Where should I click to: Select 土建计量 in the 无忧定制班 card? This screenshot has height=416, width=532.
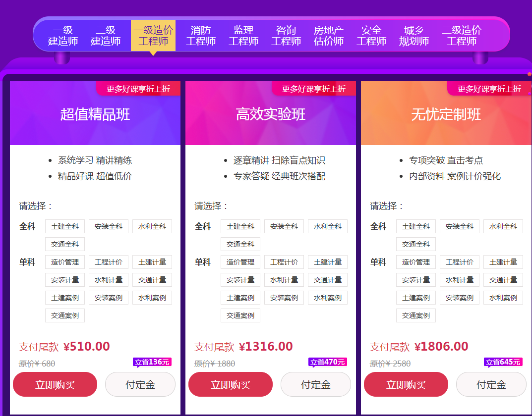(503, 262)
